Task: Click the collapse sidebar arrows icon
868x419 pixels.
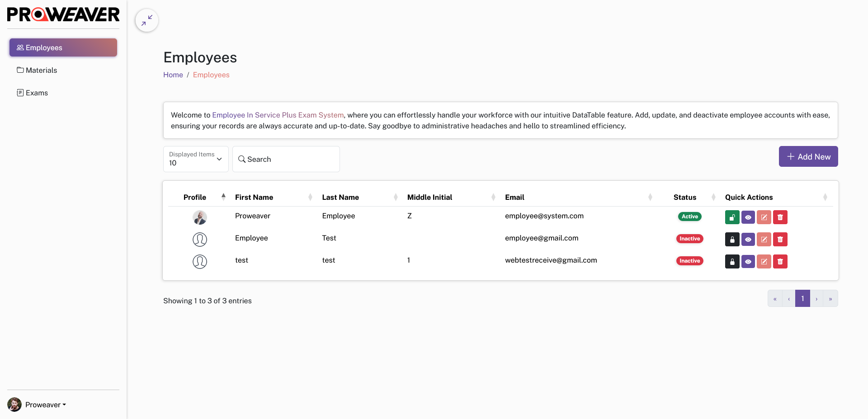Action: (146, 20)
